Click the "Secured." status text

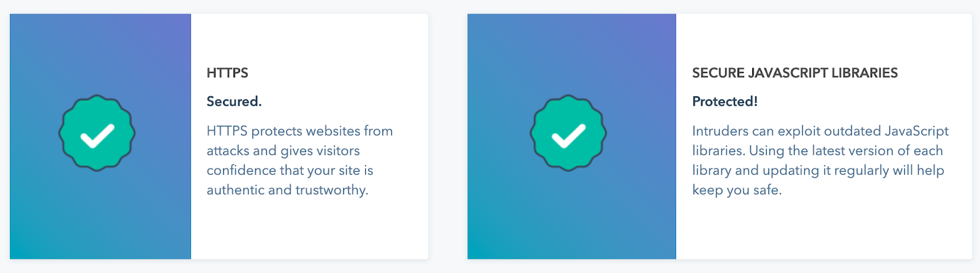pyautogui.click(x=234, y=101)
